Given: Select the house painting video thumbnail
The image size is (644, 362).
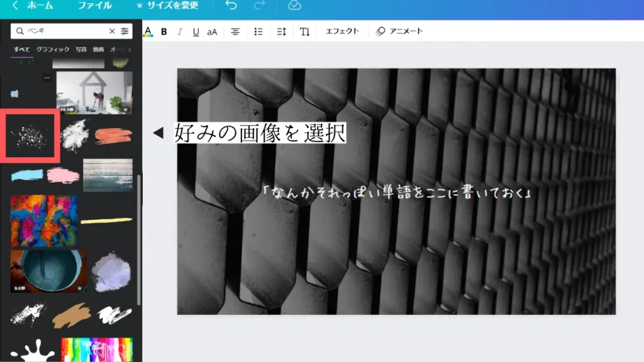Looking at the screenshot, I should click(x=94, y=93).
